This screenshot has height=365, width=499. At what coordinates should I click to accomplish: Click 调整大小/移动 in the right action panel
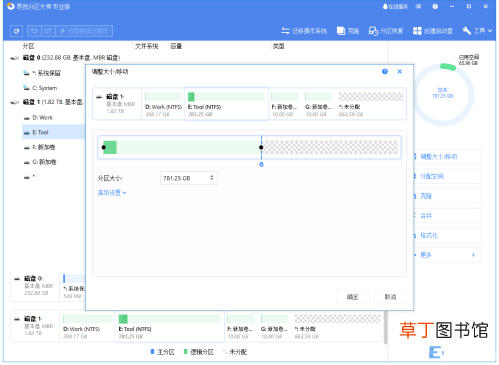tap(447, 156)
